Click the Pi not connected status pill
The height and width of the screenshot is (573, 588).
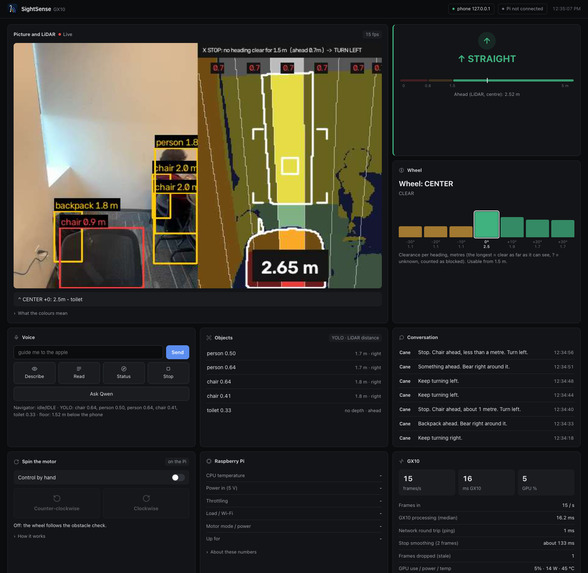tap(522, 9)
